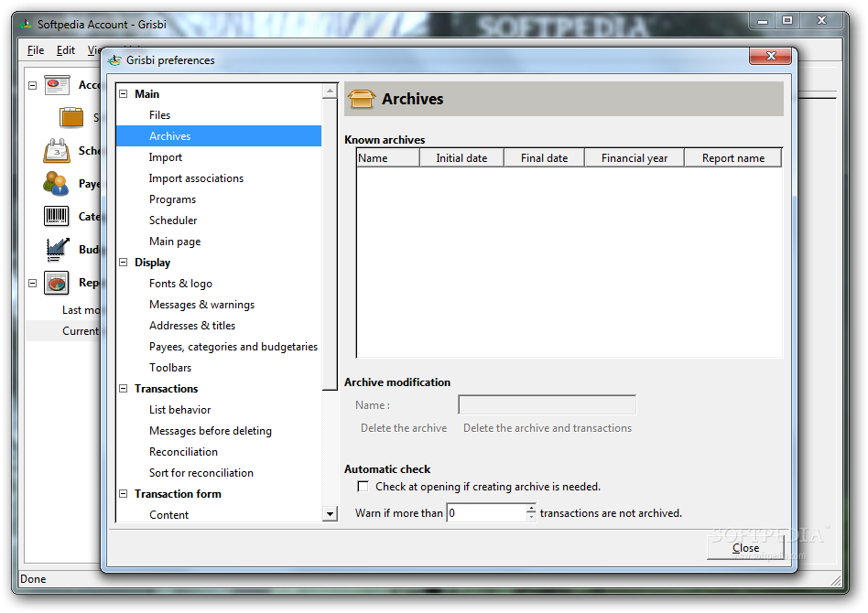Click the Payees people icon in sidebar
Image resolution: width=868 pixels, height=613 pixels.
coord(56,184)
